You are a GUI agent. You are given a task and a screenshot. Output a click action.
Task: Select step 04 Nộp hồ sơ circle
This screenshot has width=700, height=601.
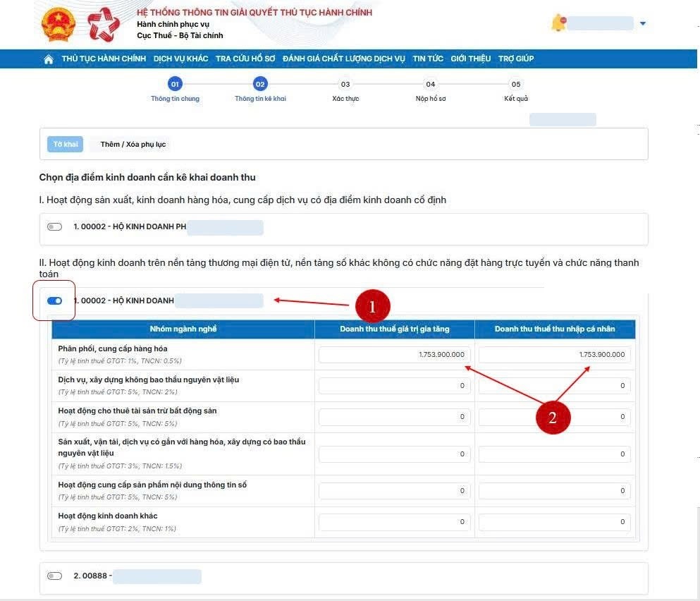(431, 84)
